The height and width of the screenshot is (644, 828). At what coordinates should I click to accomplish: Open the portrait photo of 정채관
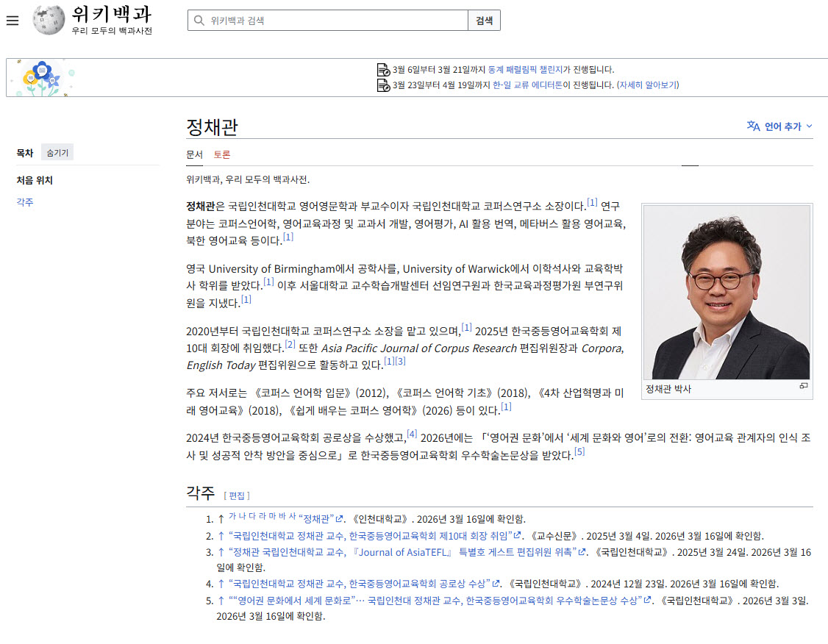[727, 292]
